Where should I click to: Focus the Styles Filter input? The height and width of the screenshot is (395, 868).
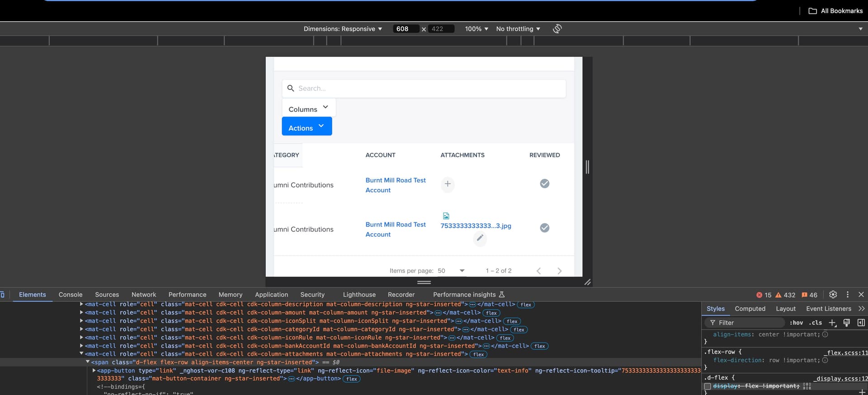(745, 323)
